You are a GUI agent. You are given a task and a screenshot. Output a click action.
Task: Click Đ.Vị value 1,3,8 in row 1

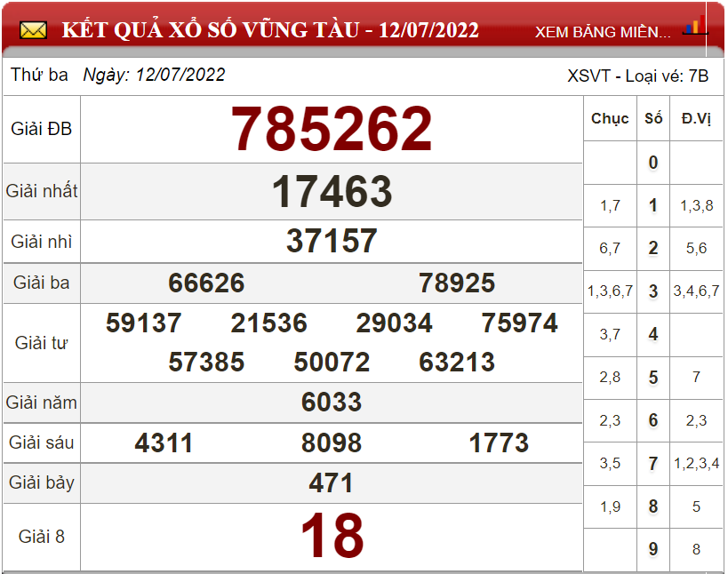coord(696,205)
